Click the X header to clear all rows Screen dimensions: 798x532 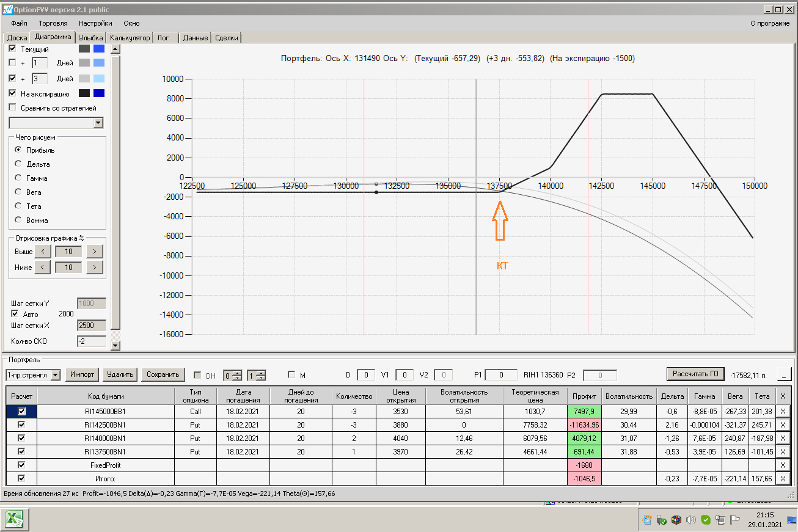point(783,396)
